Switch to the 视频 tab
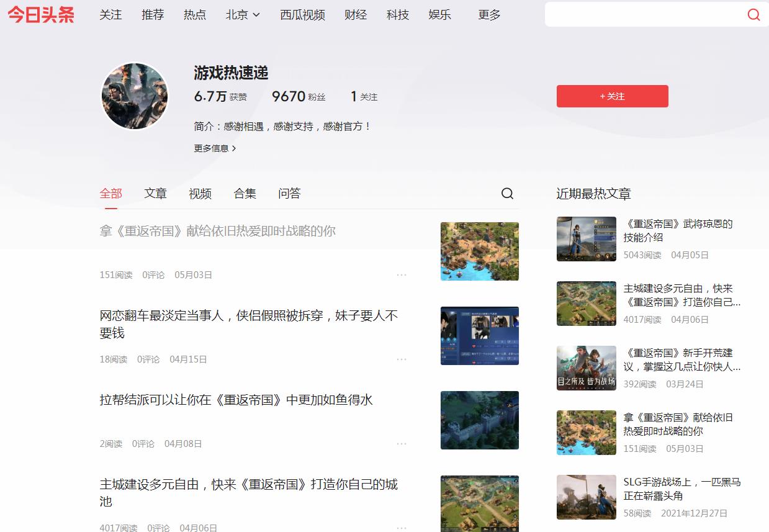 (200, 194)
